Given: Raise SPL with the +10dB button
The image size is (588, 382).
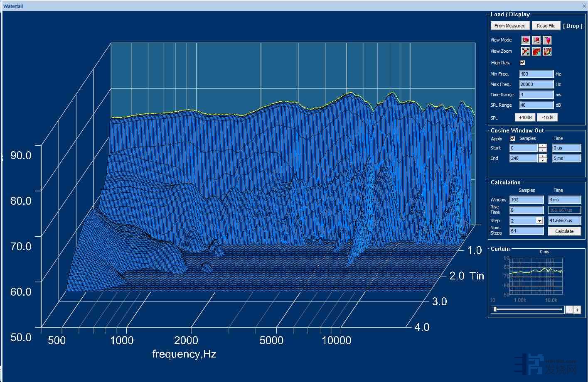Looking at the screenshot, I should 525,118.
